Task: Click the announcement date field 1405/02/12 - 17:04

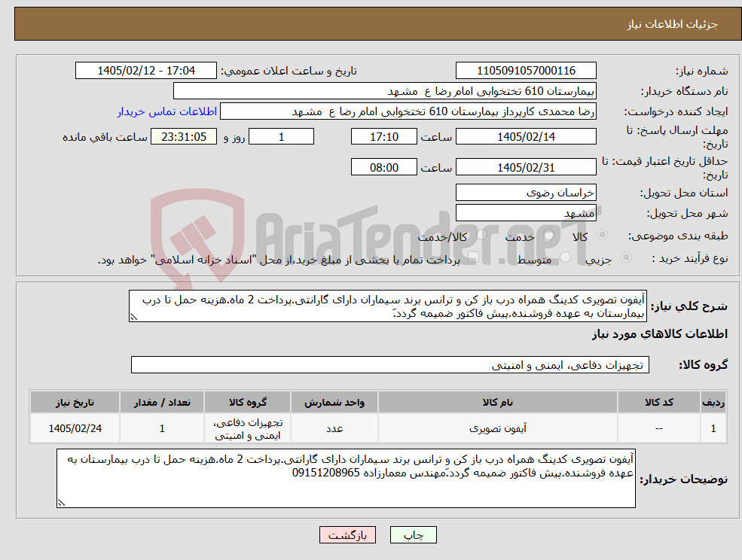Action: pyautogui.click(x=145, y=71)
